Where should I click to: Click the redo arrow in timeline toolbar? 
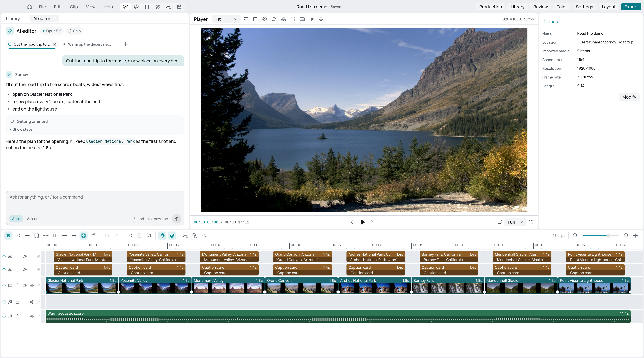click(x=116, y=236)
